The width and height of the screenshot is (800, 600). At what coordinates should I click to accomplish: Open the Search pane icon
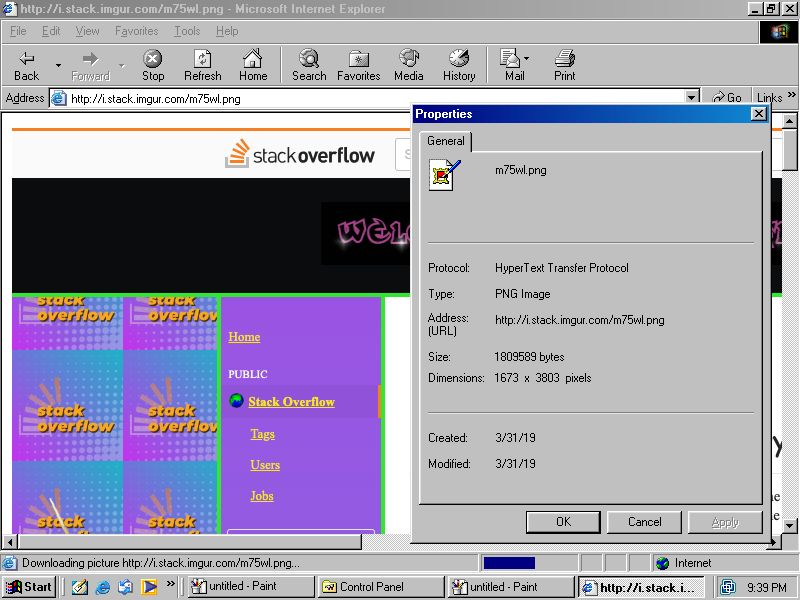tap(308, 63)
